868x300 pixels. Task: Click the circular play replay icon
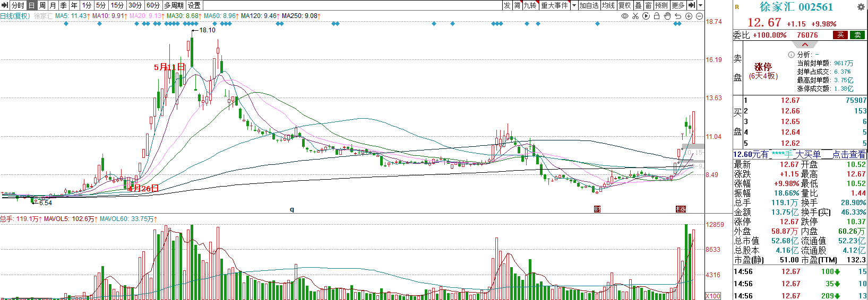646,16
